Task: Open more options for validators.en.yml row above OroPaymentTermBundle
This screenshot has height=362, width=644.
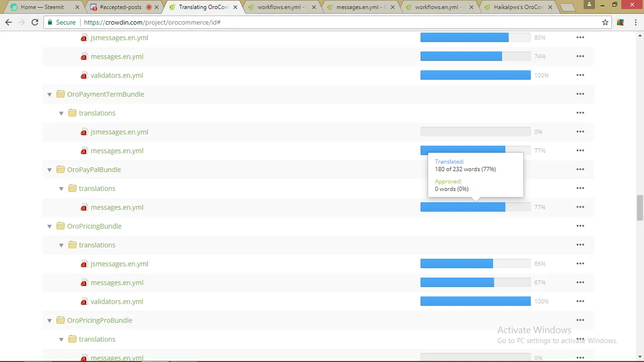Action: click(x=580, y=75)
